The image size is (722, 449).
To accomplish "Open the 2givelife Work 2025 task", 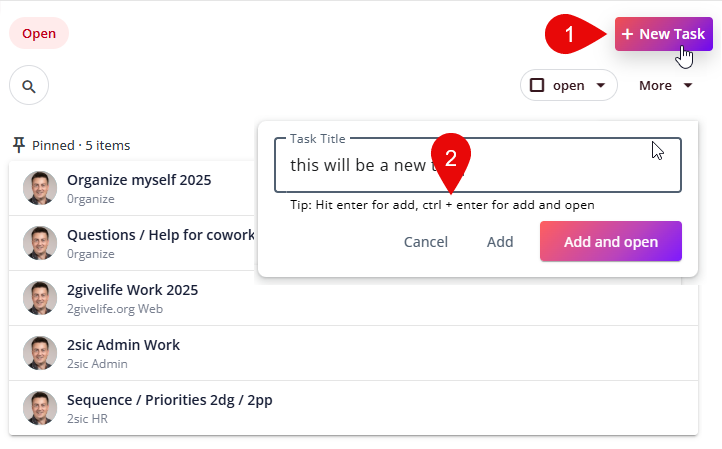I will pos(132,290).
